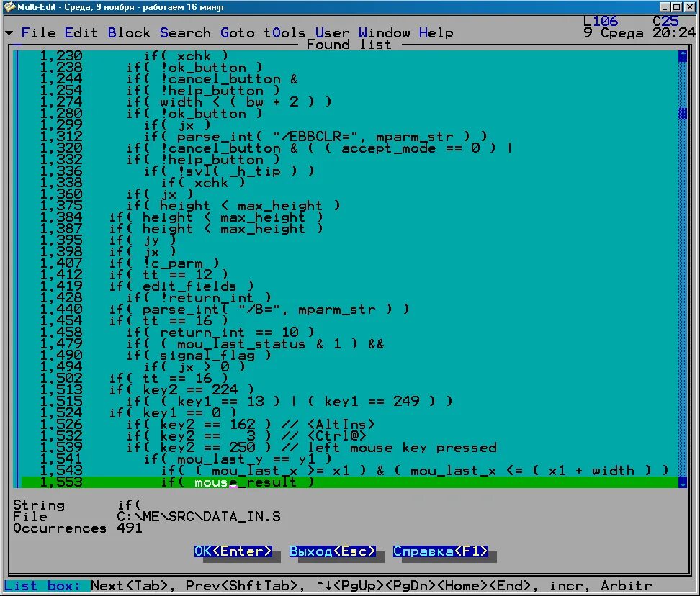Select line 1,524 if( key1 == 0 )
Screen dimensions: 700x596
(x=349, y=412)
